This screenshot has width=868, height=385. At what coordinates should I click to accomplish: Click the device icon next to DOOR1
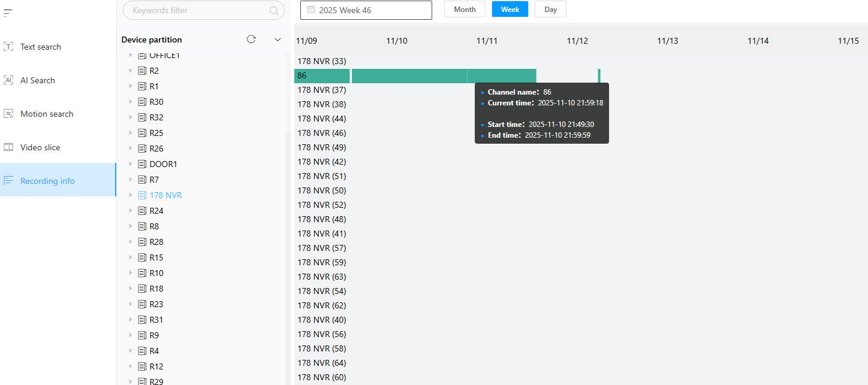pyautogui.click(x=142, y=164)
